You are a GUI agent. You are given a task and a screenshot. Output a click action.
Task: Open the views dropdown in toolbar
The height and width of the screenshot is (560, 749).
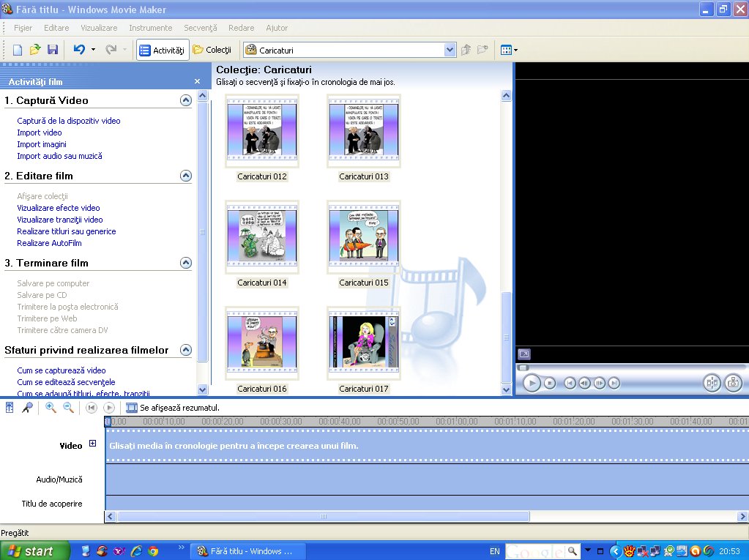click(509, 50)
